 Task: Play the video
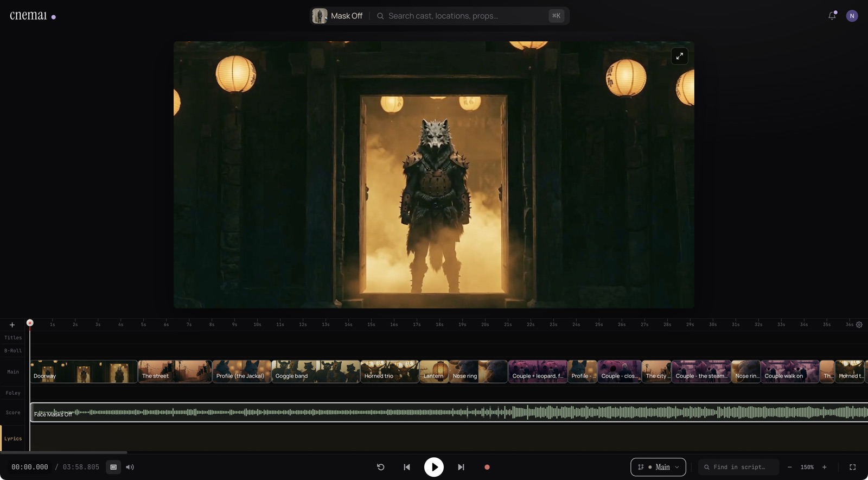pyautogui.click(x=434, y=467)
